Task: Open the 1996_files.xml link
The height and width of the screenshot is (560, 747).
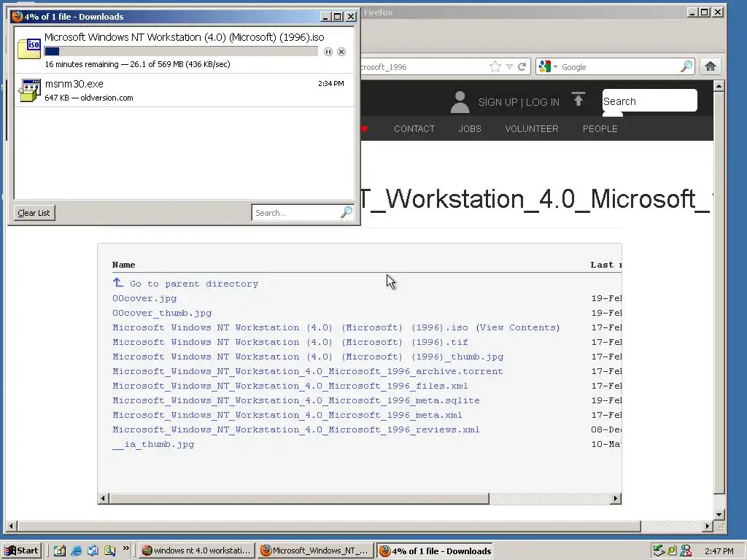Action: [x=290, y=386]
